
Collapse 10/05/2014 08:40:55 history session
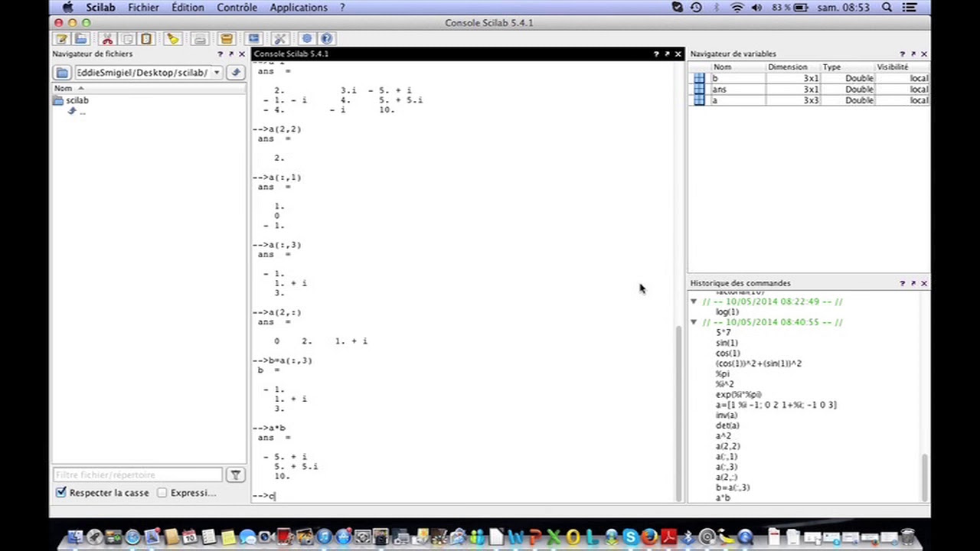pyautogui.click(x=694, y=322)
